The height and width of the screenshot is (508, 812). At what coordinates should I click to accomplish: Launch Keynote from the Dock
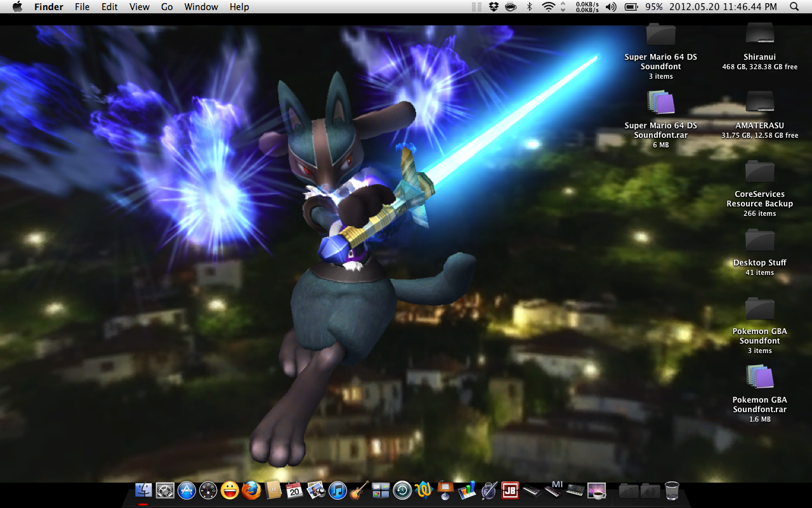click(x=445, y=490)
